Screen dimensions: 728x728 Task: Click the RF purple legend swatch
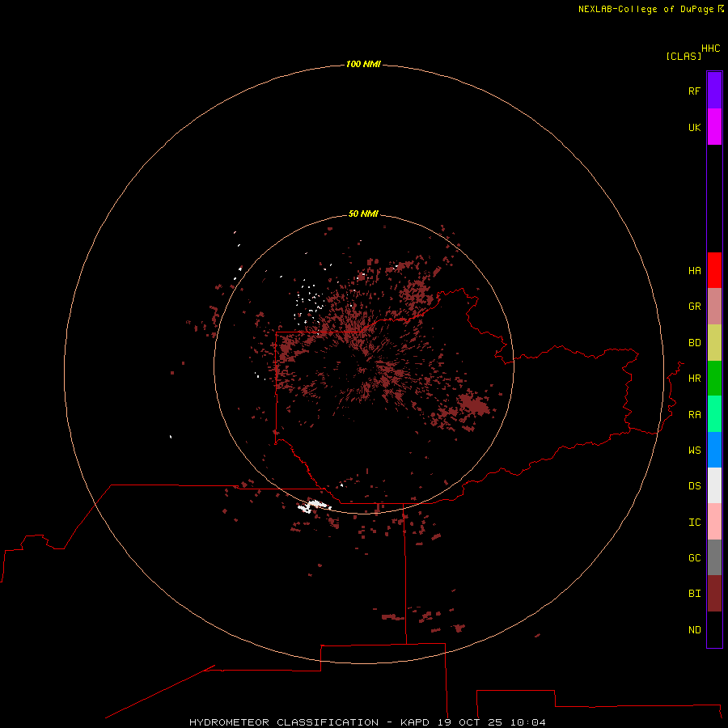[x=714, y=91]
